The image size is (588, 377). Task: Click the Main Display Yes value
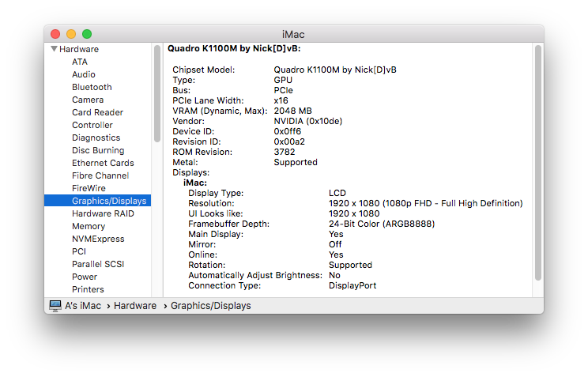coord(336,234)
